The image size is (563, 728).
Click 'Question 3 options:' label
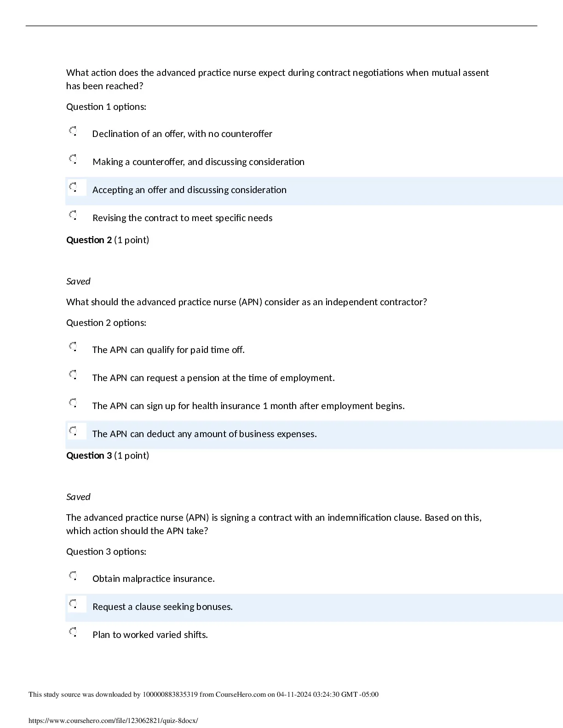click(106, 552)
